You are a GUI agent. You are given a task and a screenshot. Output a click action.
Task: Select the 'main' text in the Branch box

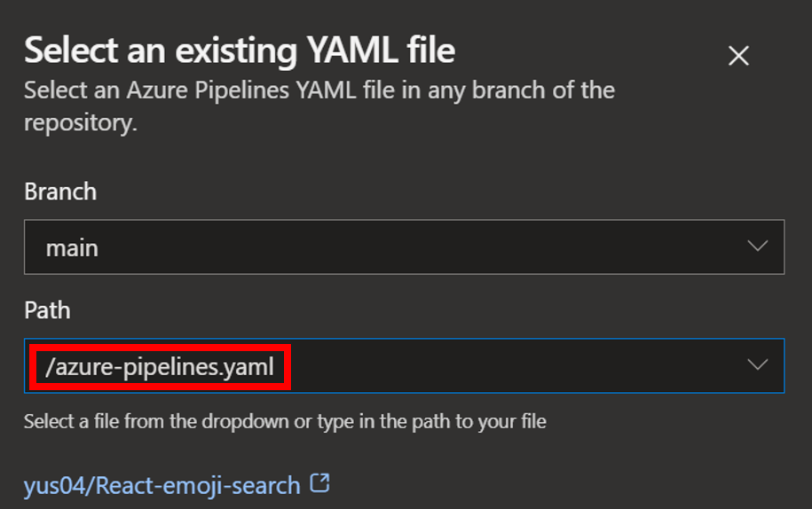click(x=72, y=247)
